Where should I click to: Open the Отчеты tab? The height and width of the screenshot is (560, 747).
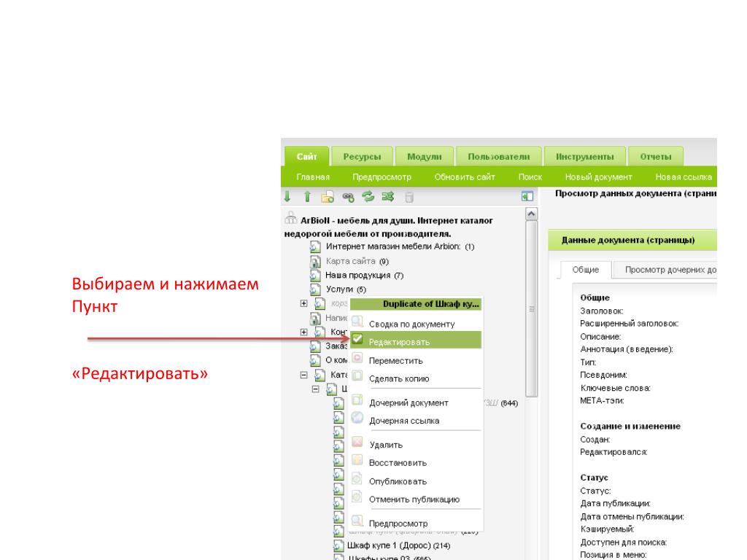tap(656, 156)
